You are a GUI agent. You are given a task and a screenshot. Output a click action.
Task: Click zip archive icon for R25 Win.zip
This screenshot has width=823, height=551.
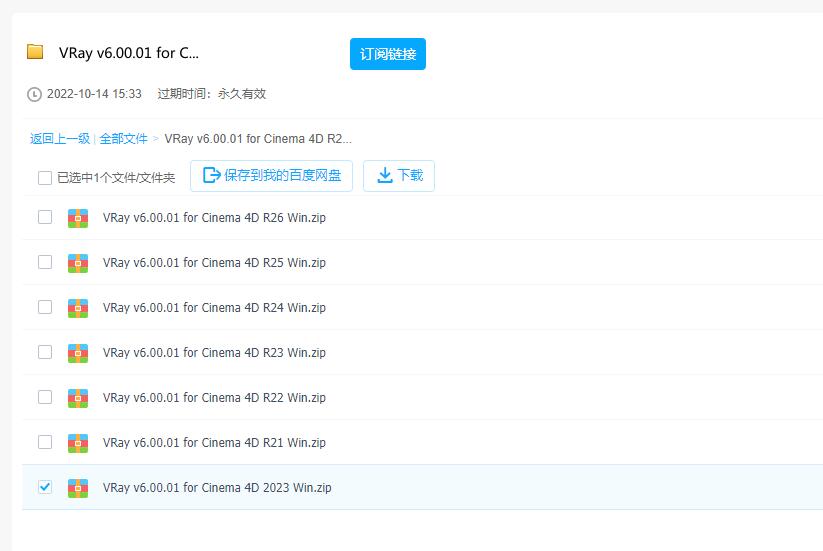click(x=78, y=263)
